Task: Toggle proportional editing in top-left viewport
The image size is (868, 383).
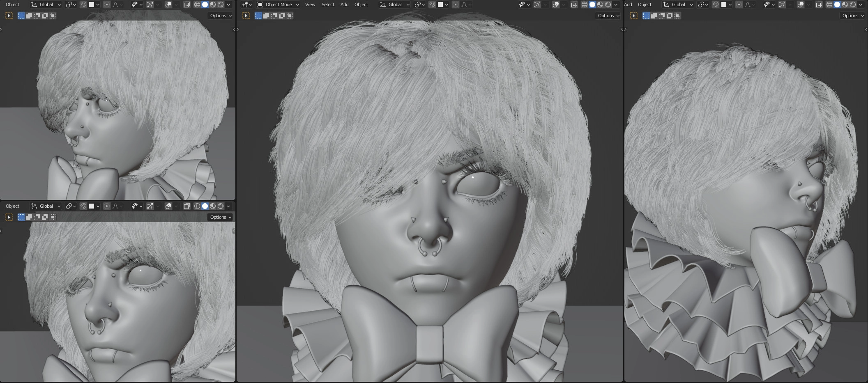Action: pyautogui.click(x=106, y=5)
